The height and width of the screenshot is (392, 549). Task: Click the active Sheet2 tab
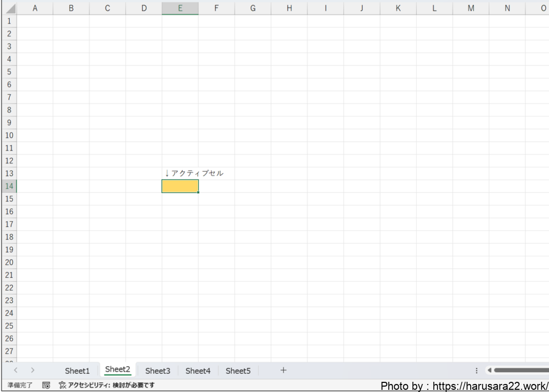[117, 369]
